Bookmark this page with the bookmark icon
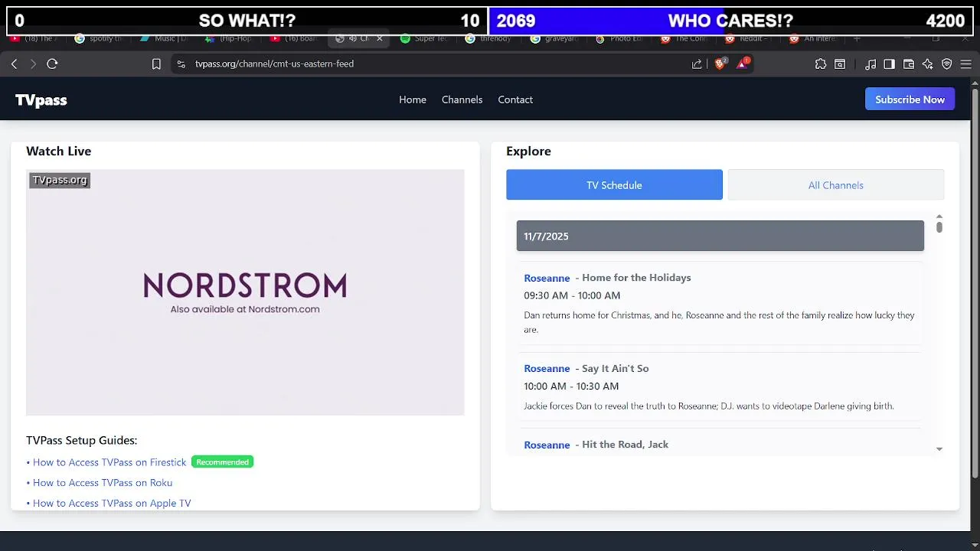Screen dimensions: 980x551 tap(156, 64)
